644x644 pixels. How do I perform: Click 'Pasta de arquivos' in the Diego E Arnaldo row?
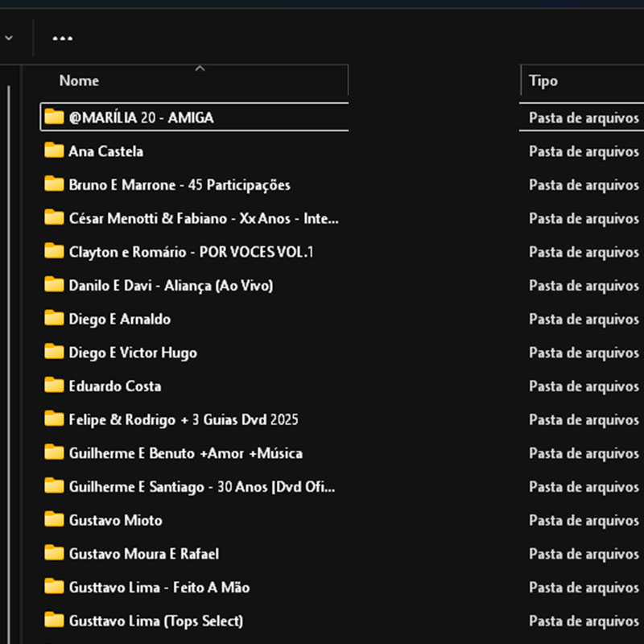click(584, 320)
